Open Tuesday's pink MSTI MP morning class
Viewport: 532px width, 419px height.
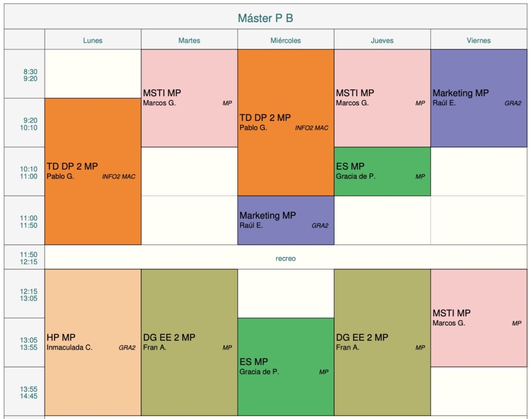click(x=189, y=98)
